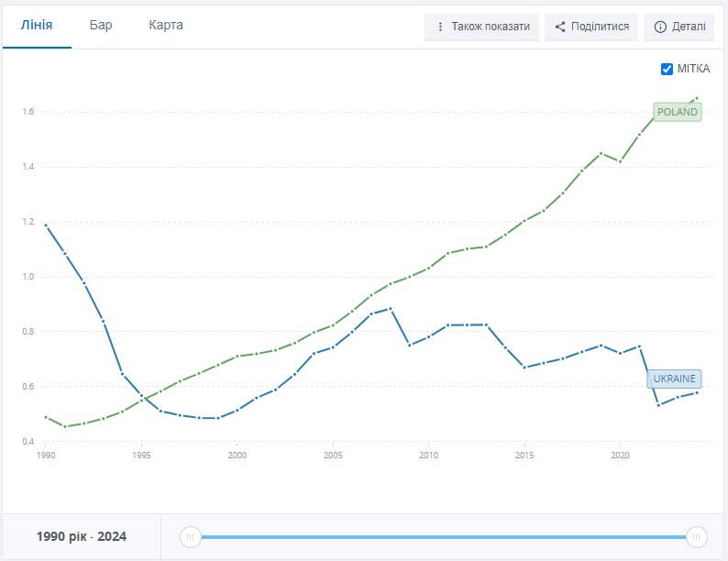
Task: Click the 1990 рік - 2024 range label
Action: point(82,537)
